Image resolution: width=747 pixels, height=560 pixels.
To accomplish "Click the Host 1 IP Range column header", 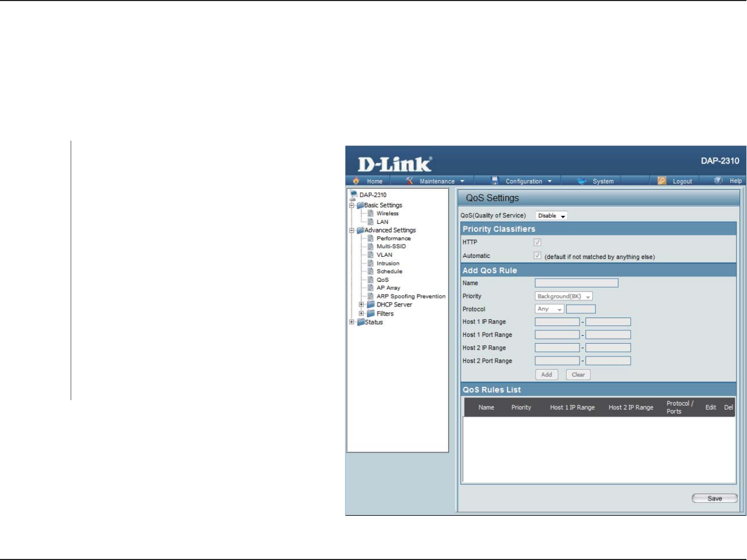I will [572, 408].
